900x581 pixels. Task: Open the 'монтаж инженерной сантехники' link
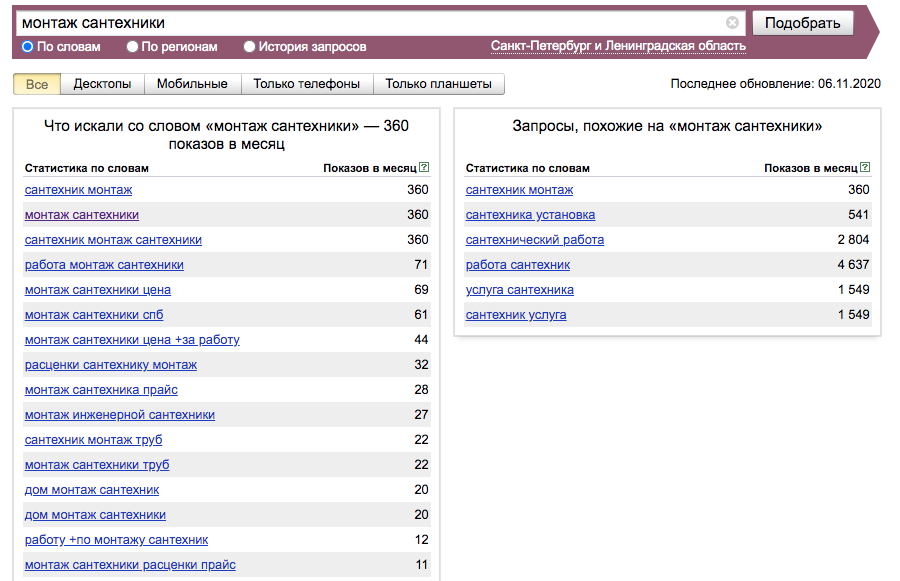tap(120, 415)
